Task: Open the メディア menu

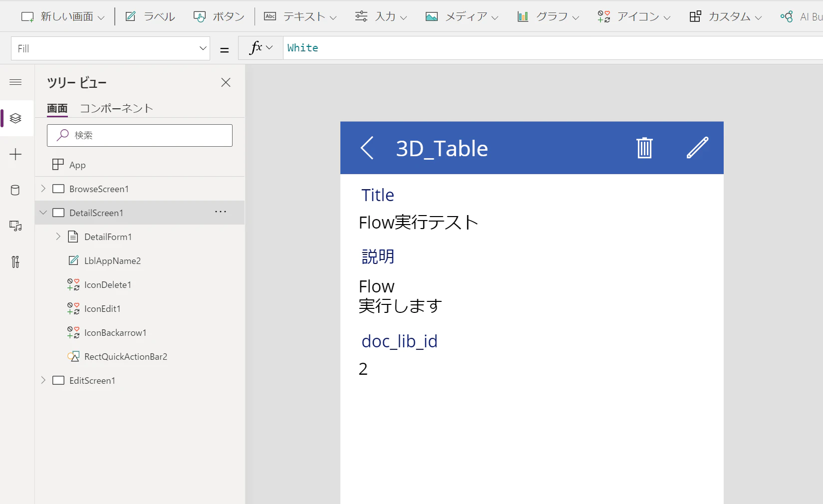Action: pyautogui.click(x=462, y=16)
